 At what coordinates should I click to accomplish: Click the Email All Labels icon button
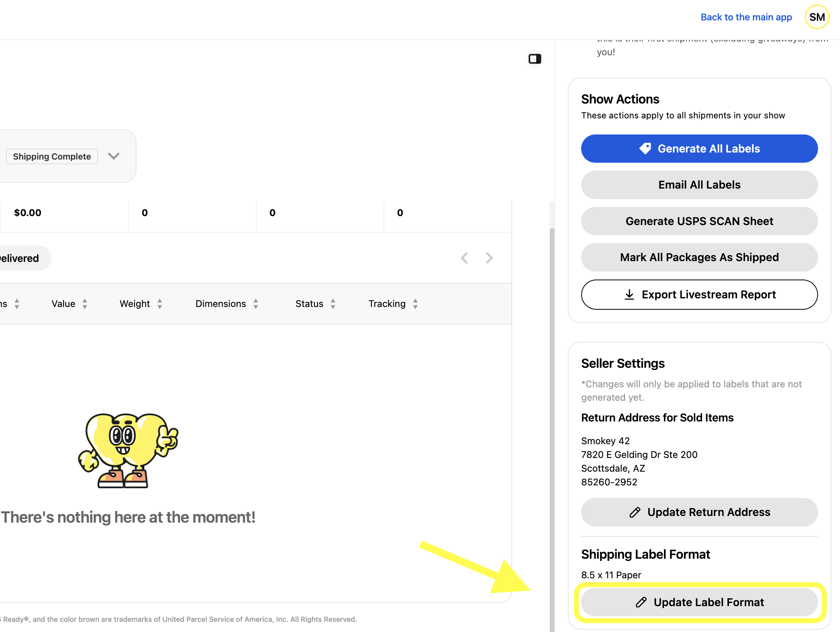click(x=699, y=185)
